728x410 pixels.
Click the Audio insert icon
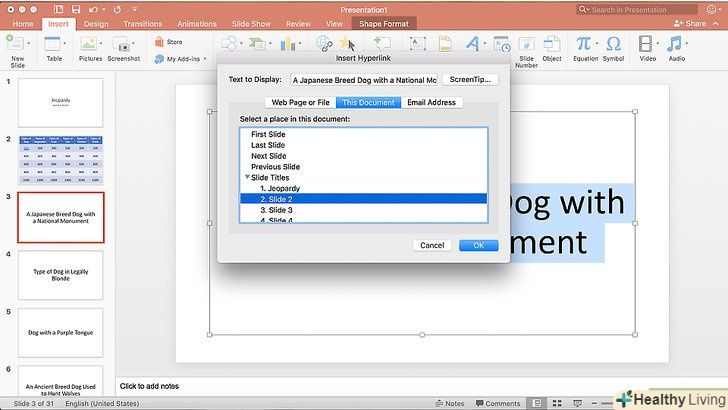click(x=676, y=44)
